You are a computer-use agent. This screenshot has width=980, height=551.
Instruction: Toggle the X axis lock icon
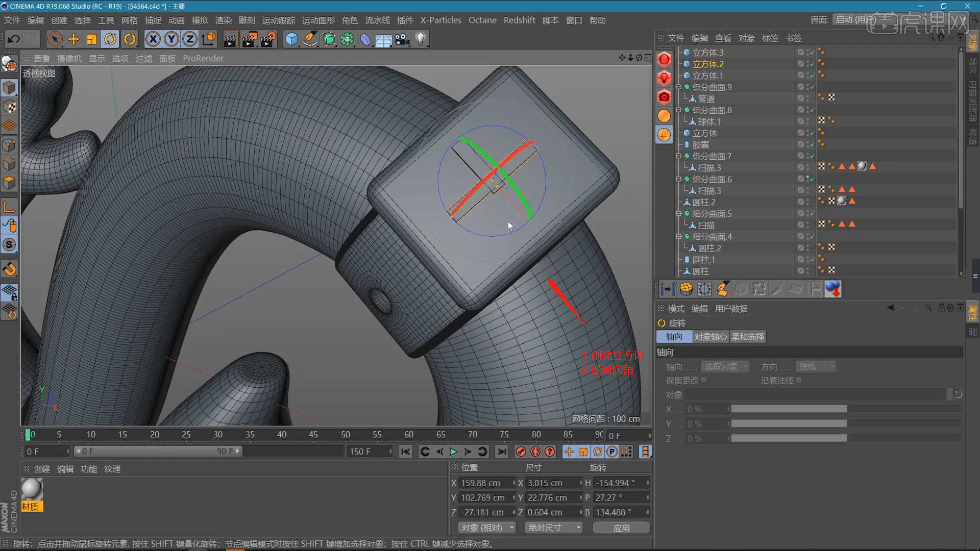153,39
